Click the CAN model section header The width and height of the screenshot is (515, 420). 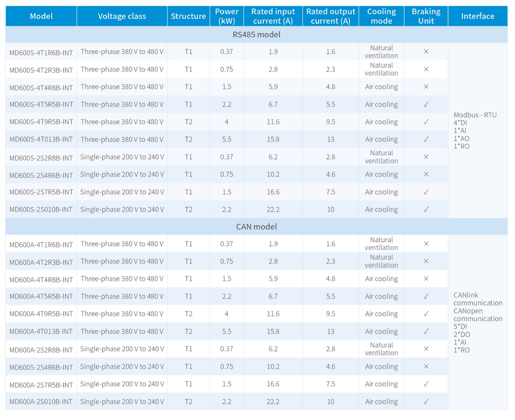point(256,227)
